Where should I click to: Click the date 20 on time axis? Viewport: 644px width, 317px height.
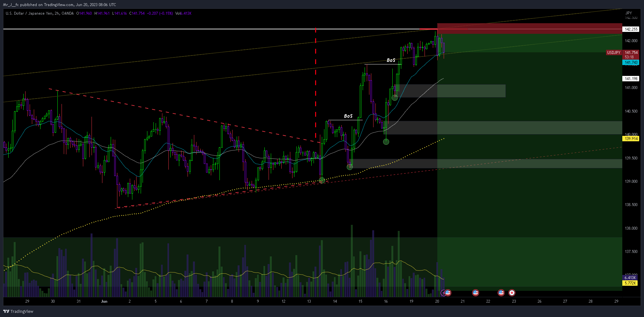coord(437,301)
